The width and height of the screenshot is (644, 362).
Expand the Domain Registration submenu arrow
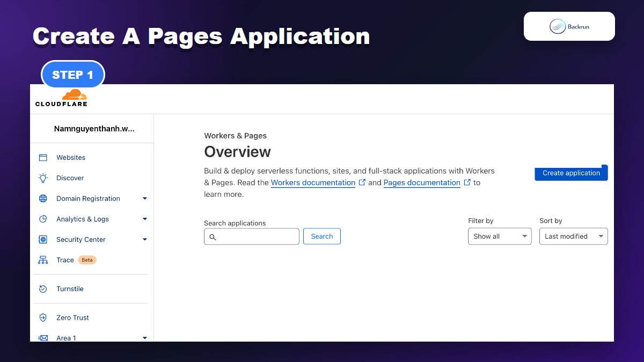point(145,198)
